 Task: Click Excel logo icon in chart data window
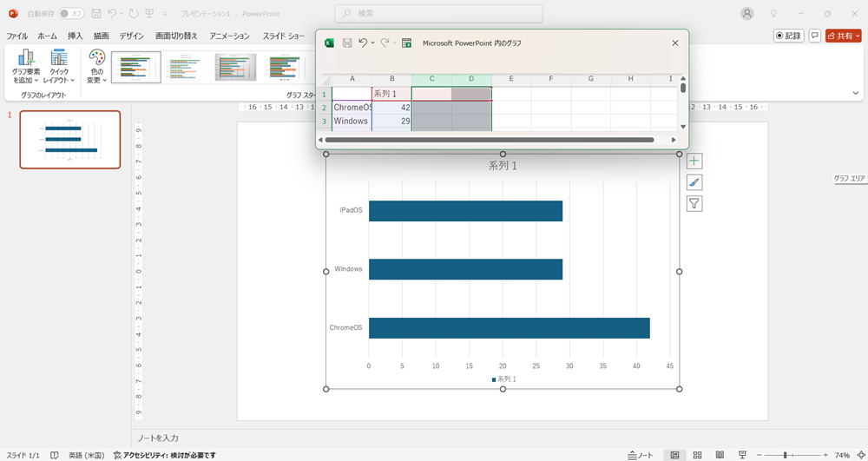tap(329, 43)
